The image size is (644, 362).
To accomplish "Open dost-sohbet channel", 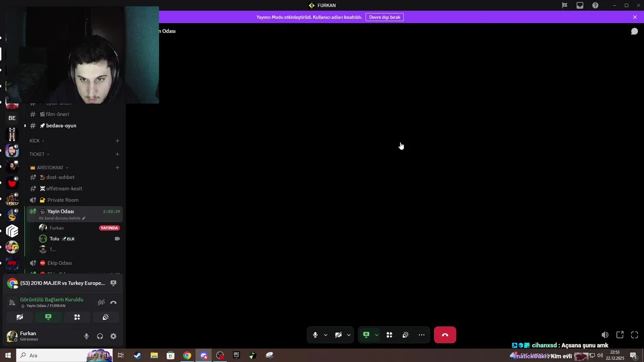I will tap(75, 177).
